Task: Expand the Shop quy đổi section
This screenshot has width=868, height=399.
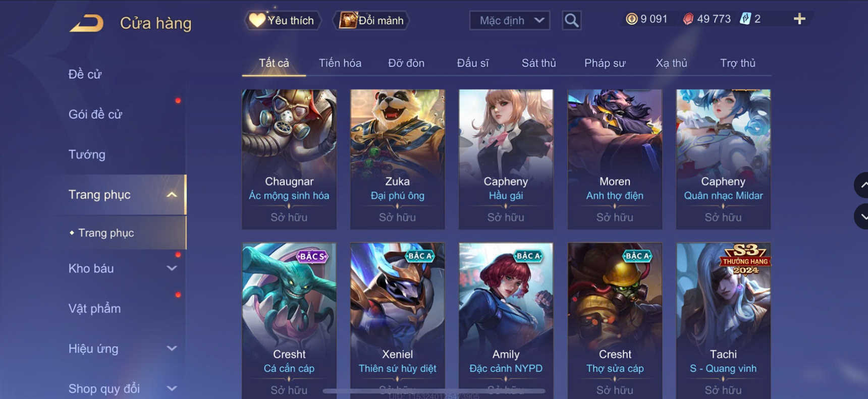Action: click(x=172, y=388)
